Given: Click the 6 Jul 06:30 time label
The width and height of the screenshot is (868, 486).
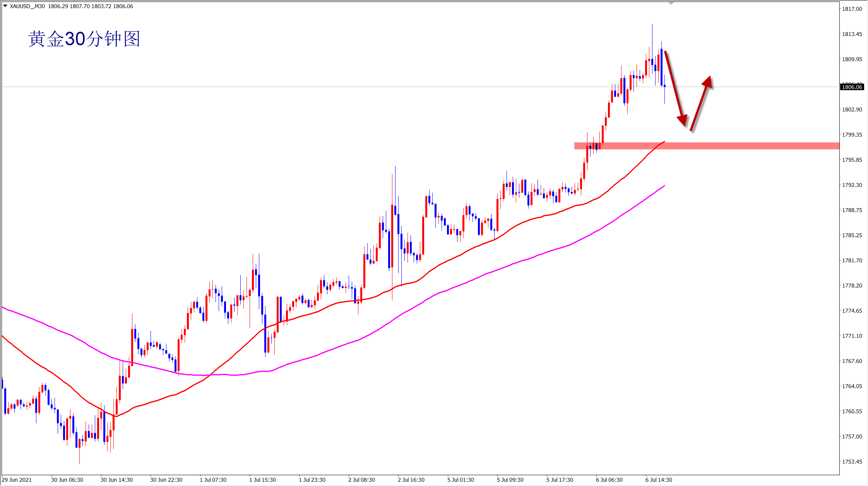Looking at the screenshot, I should pyautogui.click(x=609, y=480).
